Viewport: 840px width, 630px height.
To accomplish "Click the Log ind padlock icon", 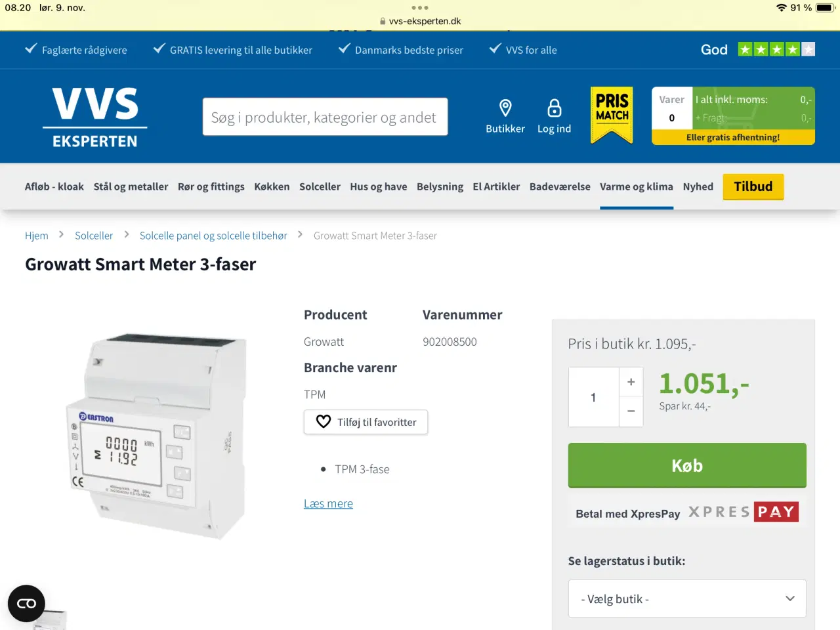I will click(555, 108).
